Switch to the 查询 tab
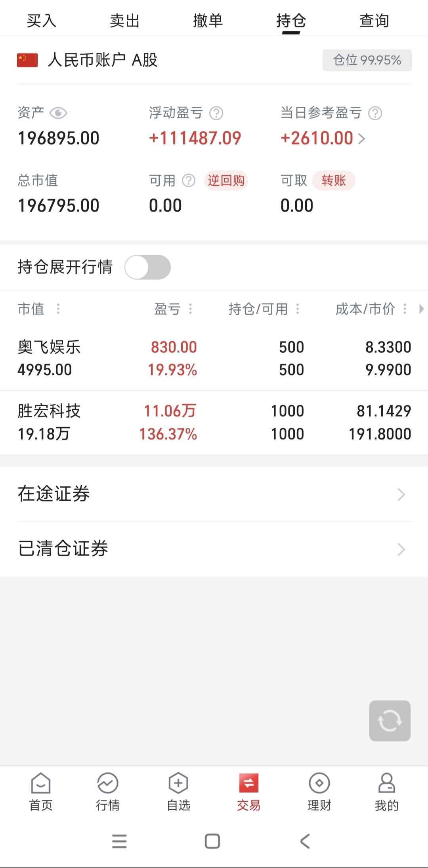 tap(374, 21)
